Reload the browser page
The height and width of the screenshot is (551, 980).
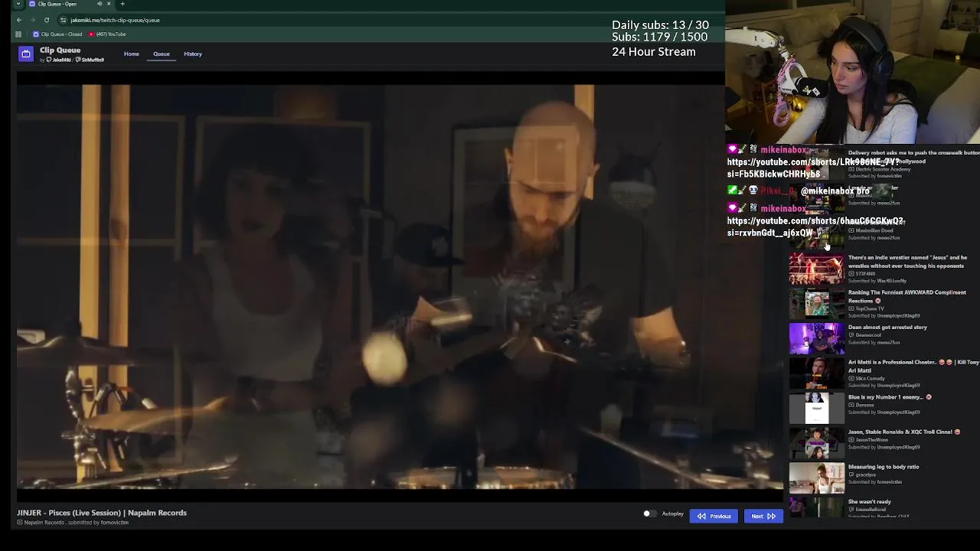(47, 20)
